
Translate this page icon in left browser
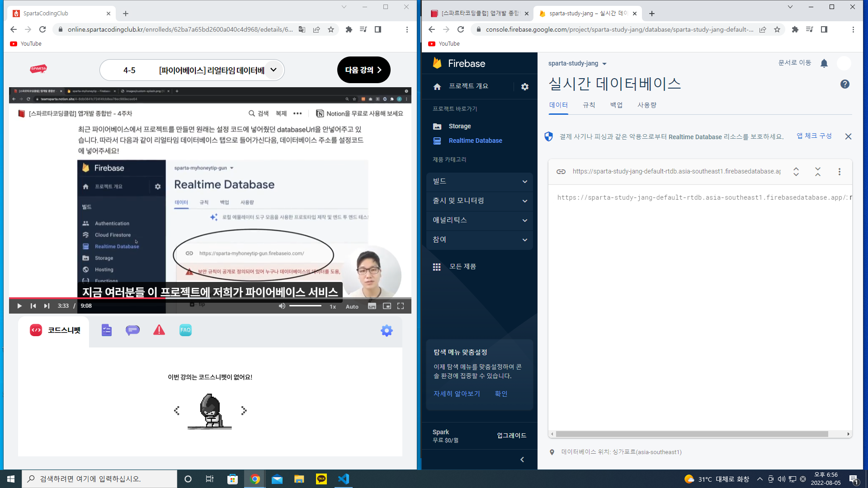point(302,29)
